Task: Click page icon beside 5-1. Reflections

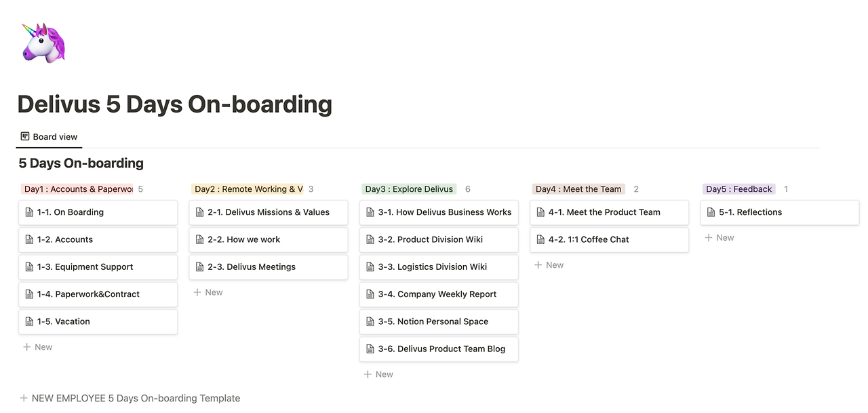Action: [x=711, y=212]
